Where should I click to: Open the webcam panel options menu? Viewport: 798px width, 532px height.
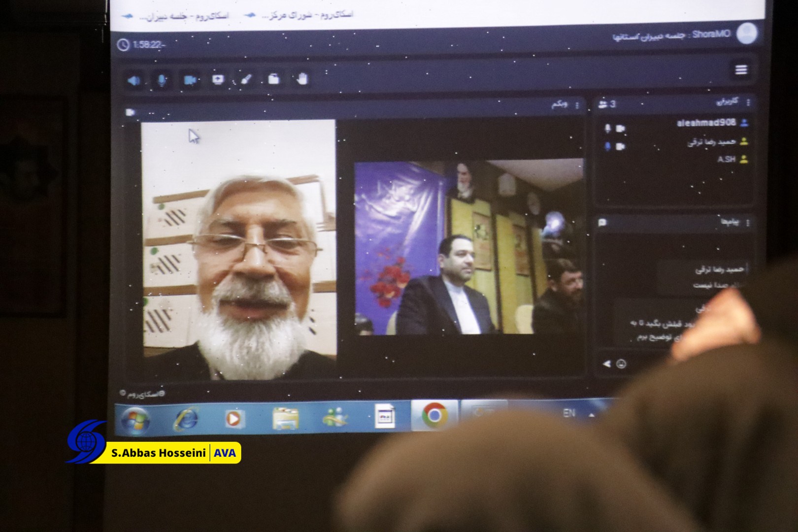pyautogui.click(x=577, y=105)
